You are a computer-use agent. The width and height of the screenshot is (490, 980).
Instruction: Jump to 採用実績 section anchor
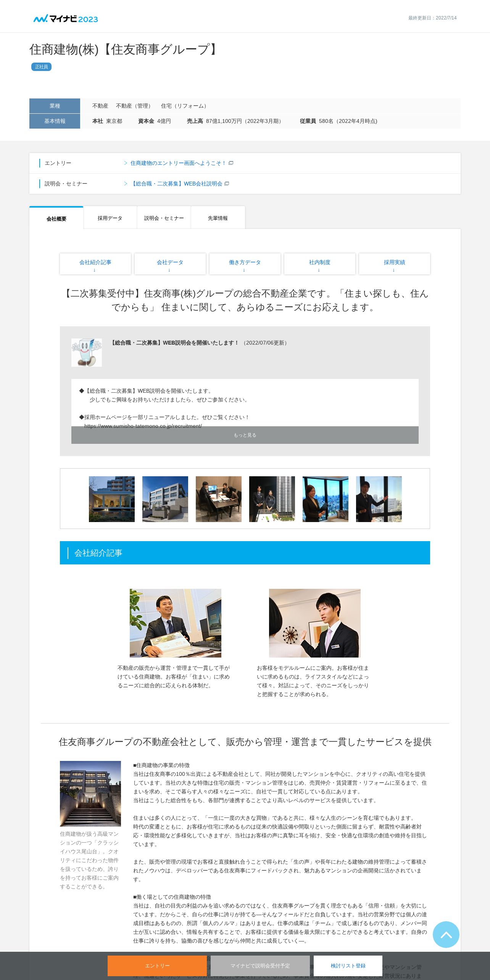click(395, 264)
